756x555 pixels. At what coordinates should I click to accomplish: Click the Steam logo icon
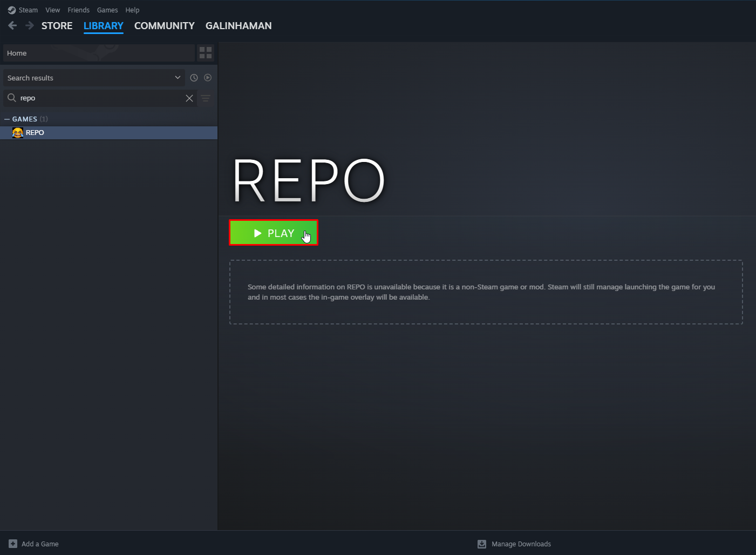point(11,10)
